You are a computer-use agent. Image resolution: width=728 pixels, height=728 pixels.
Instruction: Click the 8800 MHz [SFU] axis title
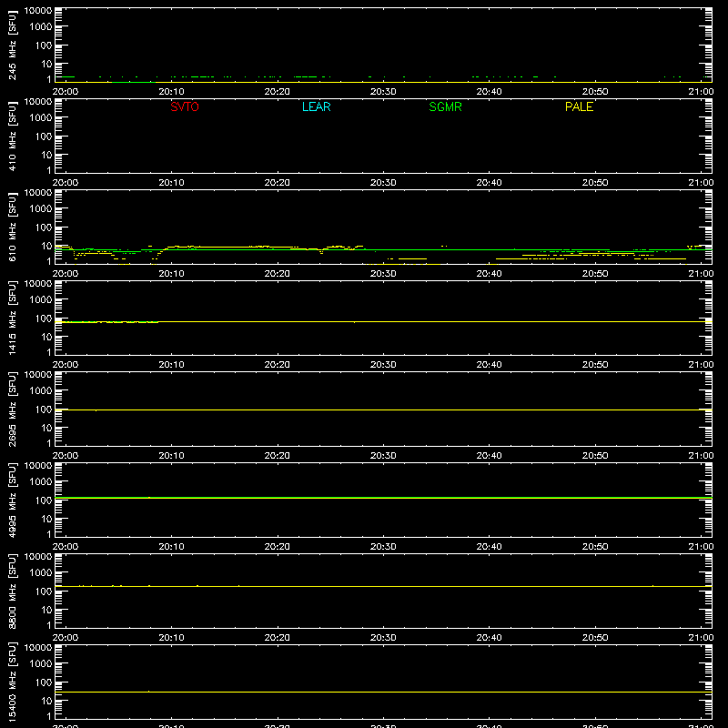click(x=13, y=591)
